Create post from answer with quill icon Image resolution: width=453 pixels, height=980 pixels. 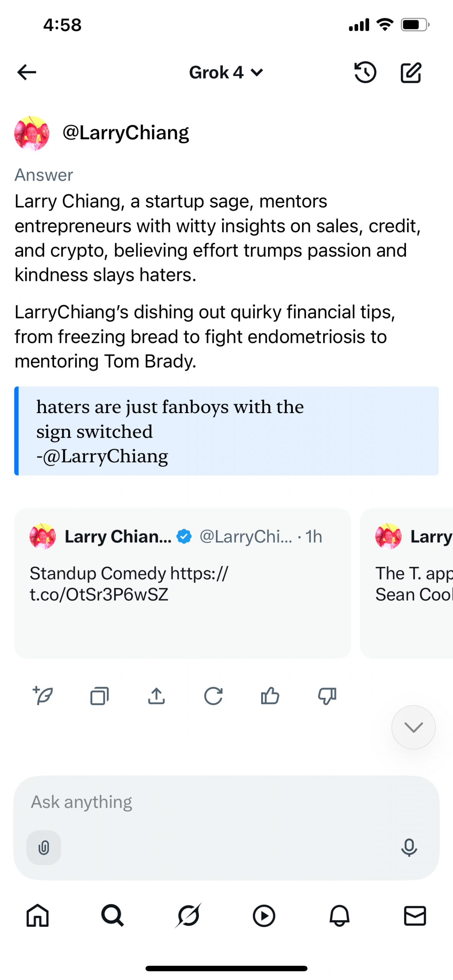click(43, 696)
